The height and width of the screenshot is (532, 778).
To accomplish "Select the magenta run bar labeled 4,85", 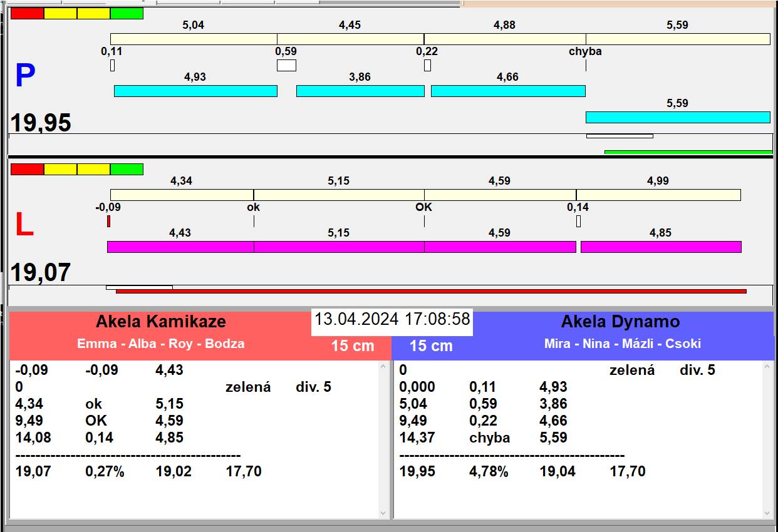I will (x=661, y=247).
